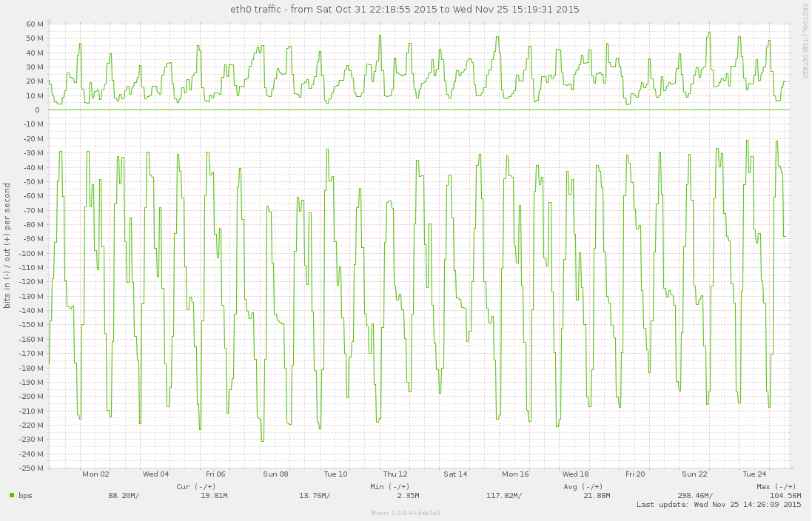Select the 'Sun 22' x-axis label
This screenshot has height=521, width=812.
[x=694, y=474]
